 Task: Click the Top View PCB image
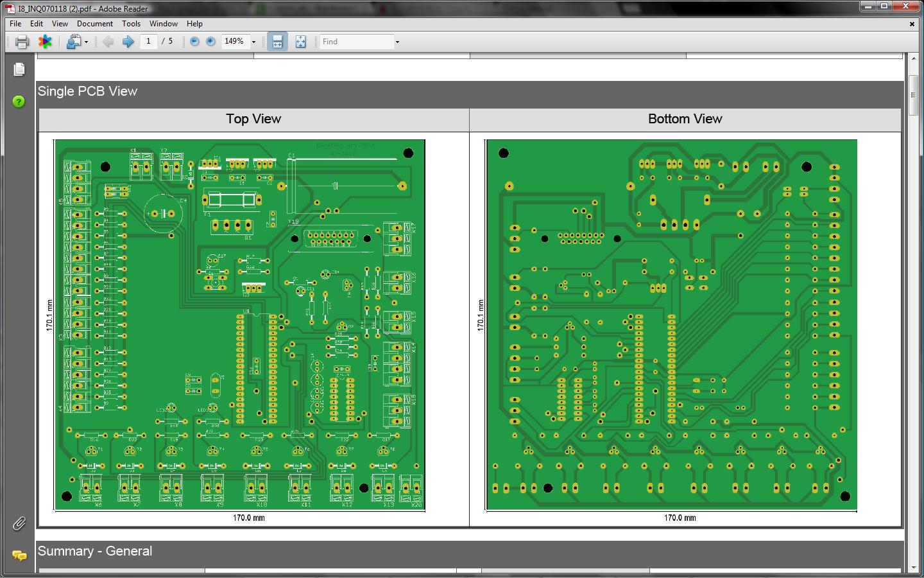click(239, 325)
